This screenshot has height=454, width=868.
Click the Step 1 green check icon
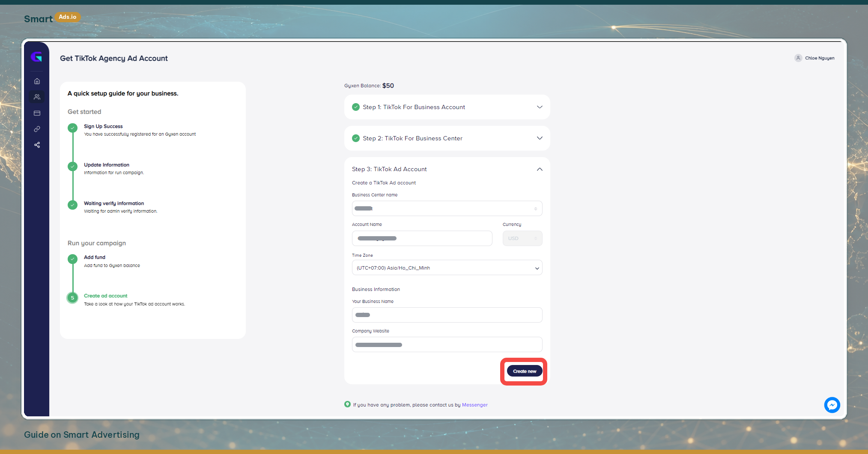[x=356, y=107]
